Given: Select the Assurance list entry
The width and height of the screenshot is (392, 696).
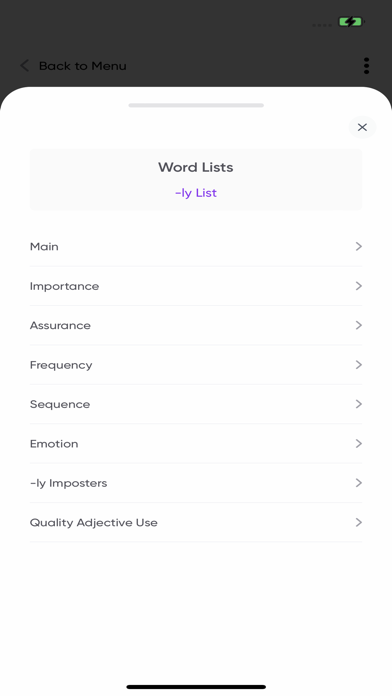Looking at the screenshot, I should [196, 325].
